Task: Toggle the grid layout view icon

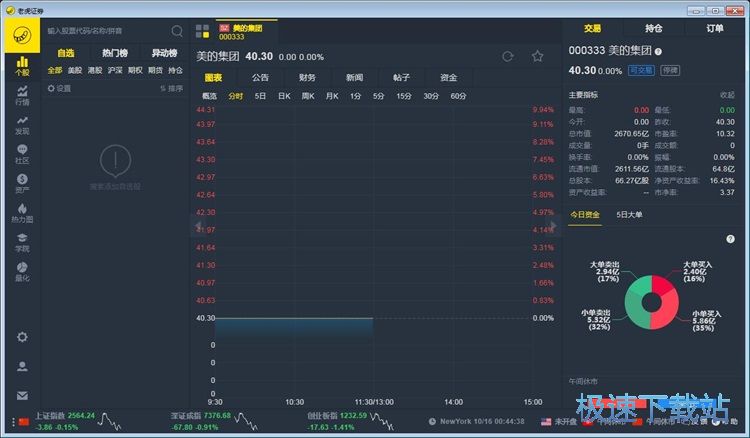Action: (205, 31)
